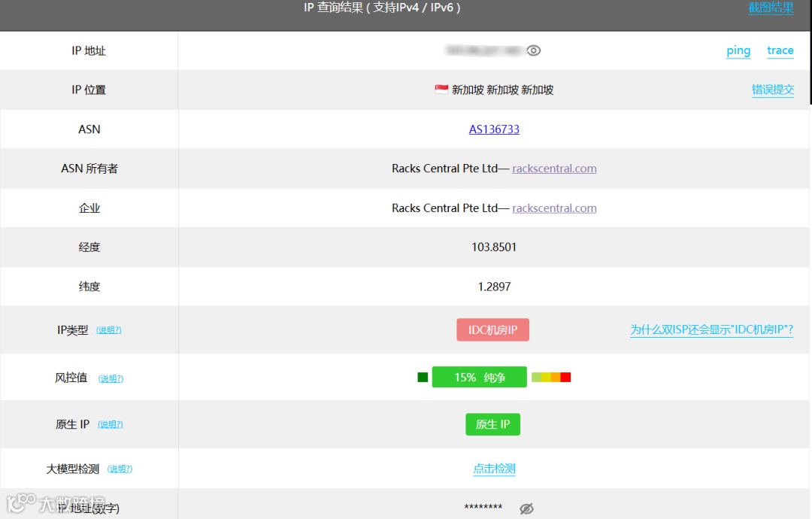Open rackscentral.com link in ASN 所有者 row

(x=554, y=168)
